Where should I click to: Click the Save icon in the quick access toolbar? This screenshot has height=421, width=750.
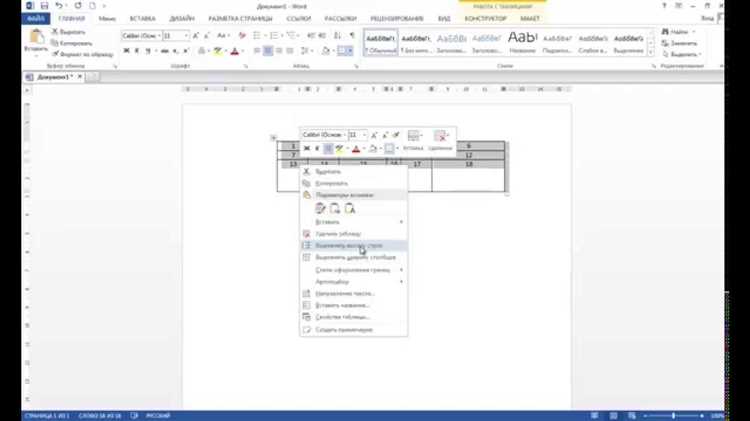point(44,6)
